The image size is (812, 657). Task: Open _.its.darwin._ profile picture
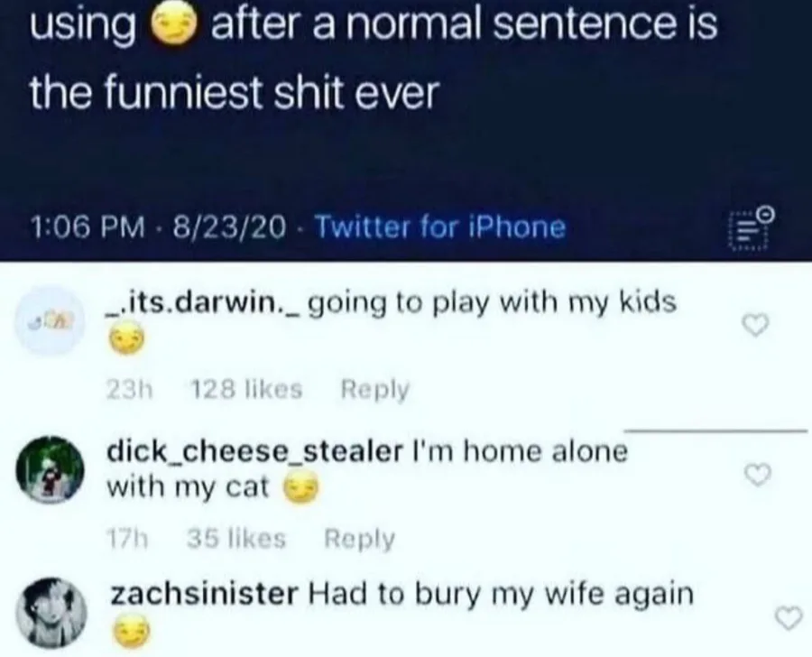pos(50,321)
